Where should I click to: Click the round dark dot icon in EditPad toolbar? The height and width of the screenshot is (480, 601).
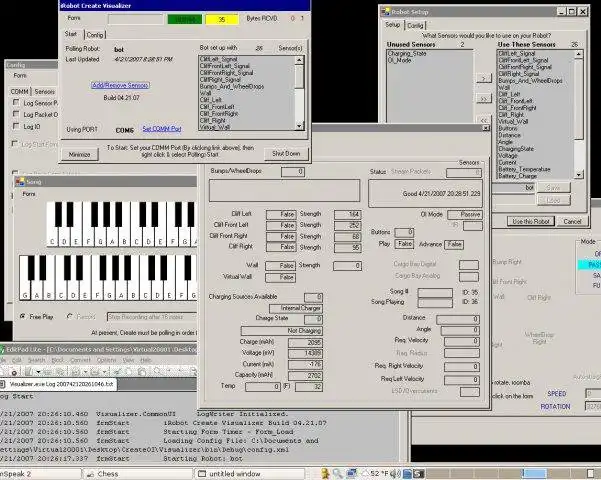pyautogui.click(x=14, y=372)
